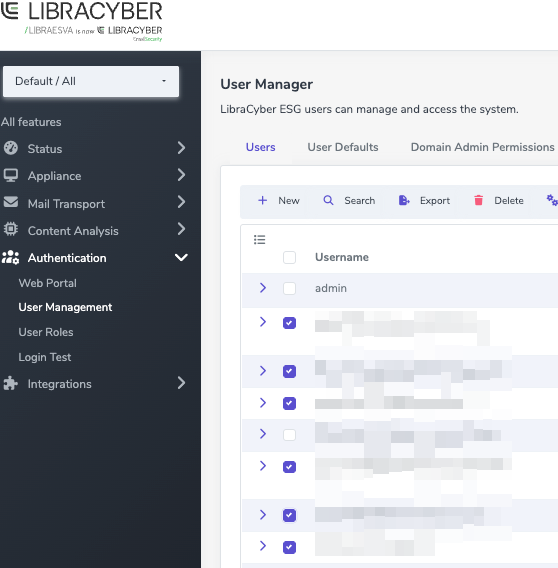Viewport: 558px width, 568px height.
Task: Expand the Integrations menu chevron
Action: pos(182,383)
